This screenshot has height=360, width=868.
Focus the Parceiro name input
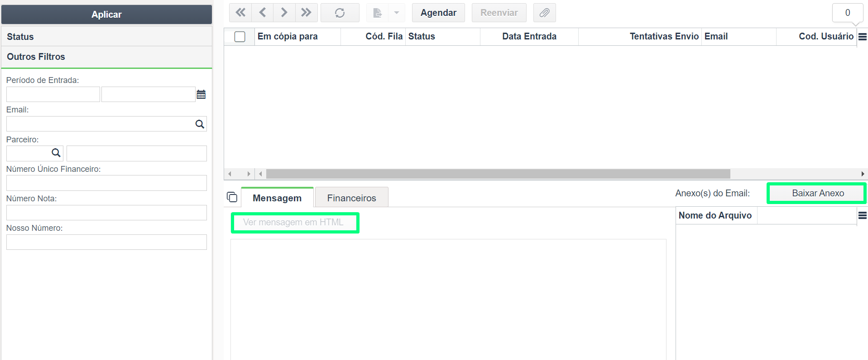coord(137,153)
